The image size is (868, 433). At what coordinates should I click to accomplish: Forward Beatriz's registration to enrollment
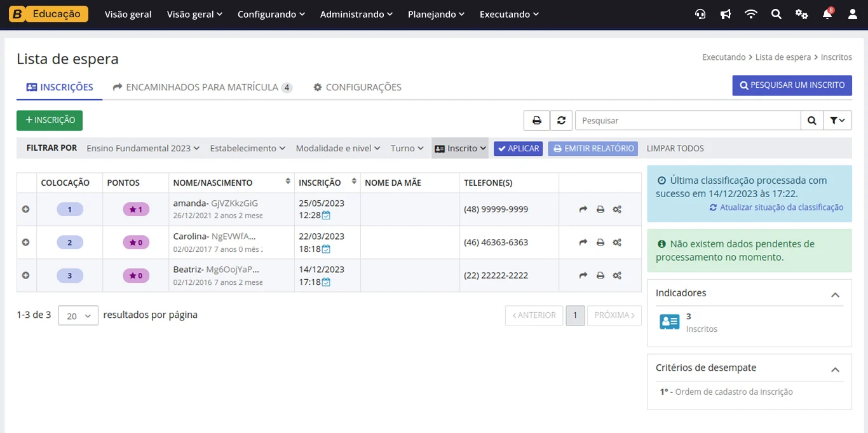pos(583,275)
